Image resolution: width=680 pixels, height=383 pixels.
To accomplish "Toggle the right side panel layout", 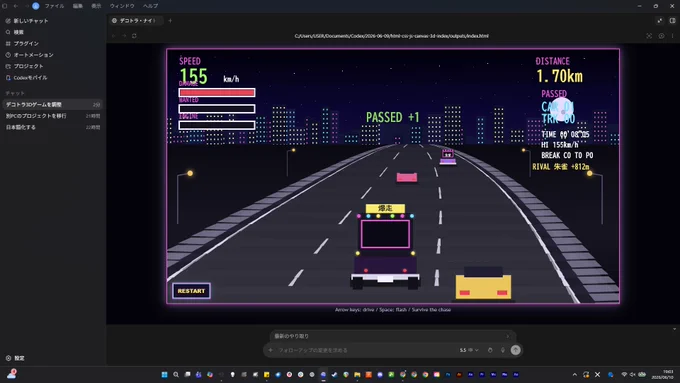I will [x=672, y=21].
